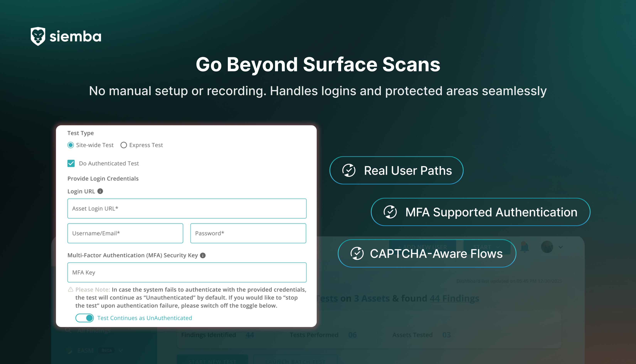The width and height of the screenshot is (636, 364).
Task: Click the MFA Key input field
Action: point(187,273)
